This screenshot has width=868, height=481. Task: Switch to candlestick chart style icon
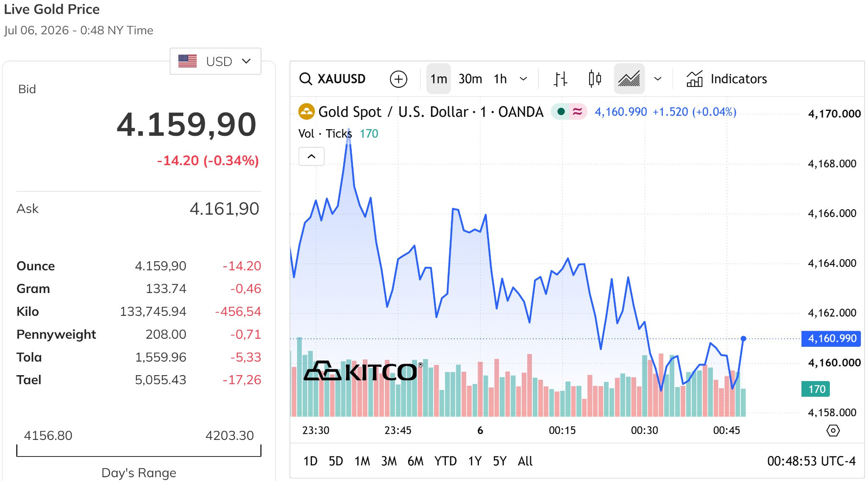[595, 79]
